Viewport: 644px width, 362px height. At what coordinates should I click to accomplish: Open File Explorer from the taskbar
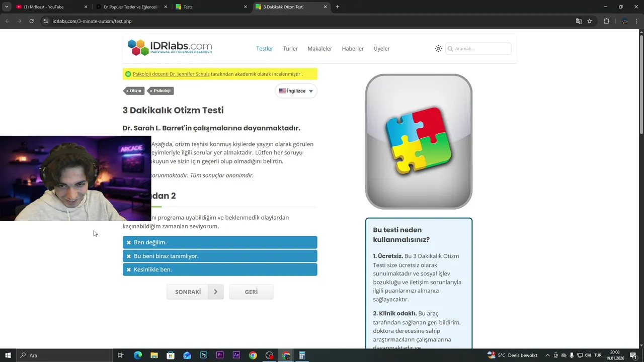click(x=154, y=355)
